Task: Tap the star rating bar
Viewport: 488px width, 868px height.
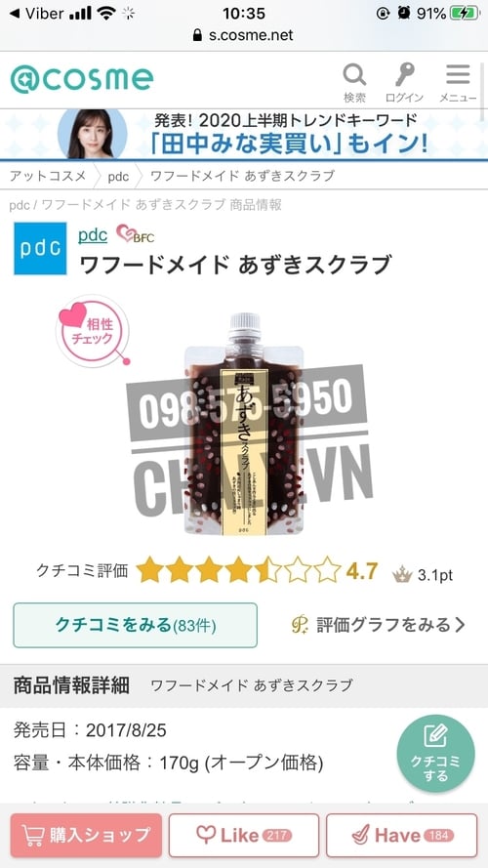Action: tap(238, 569)
